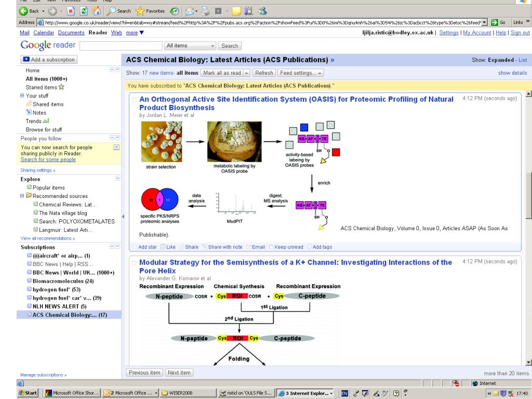This screenshot has width=532, height=399.
Task: Open Manage subscriptions link
Action: 44,375
